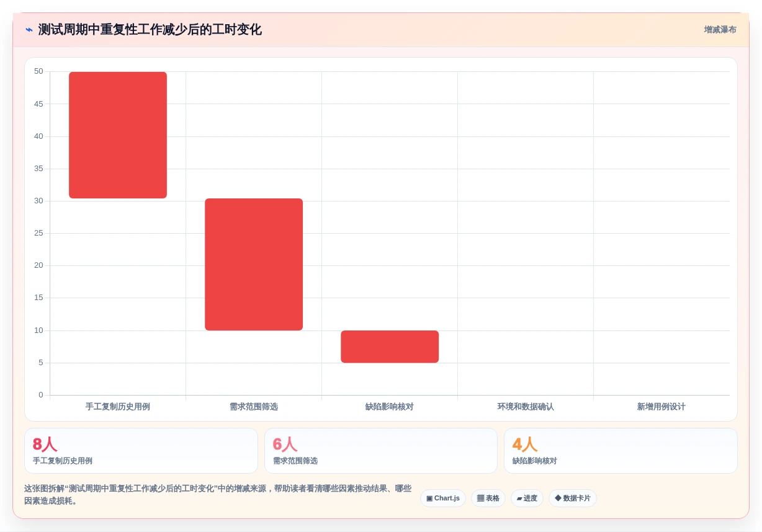Click the red bar for 需求范围筛选
This screenshot has width=762, height=532.
pyautogui.click(x=254, y=264)
